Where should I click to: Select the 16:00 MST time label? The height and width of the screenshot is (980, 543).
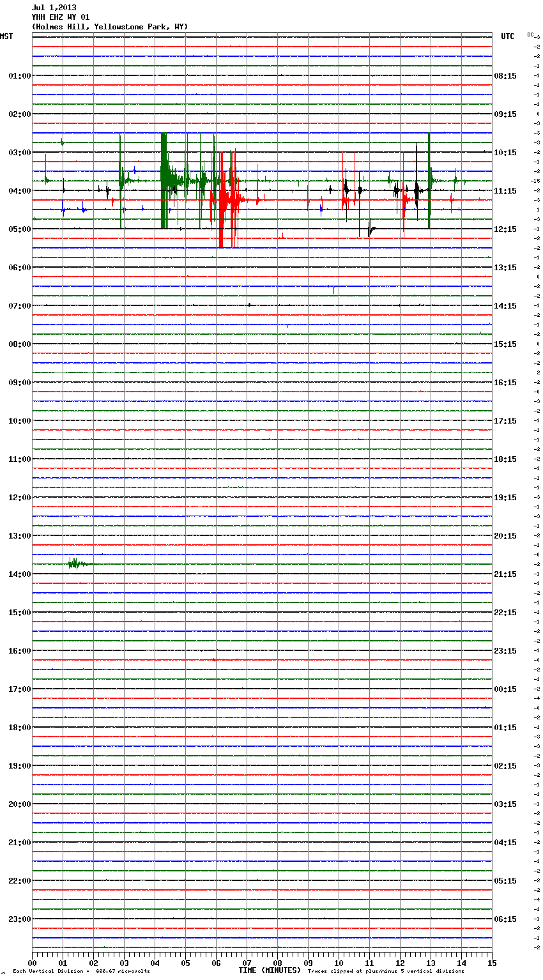click(x=20, y=651)
